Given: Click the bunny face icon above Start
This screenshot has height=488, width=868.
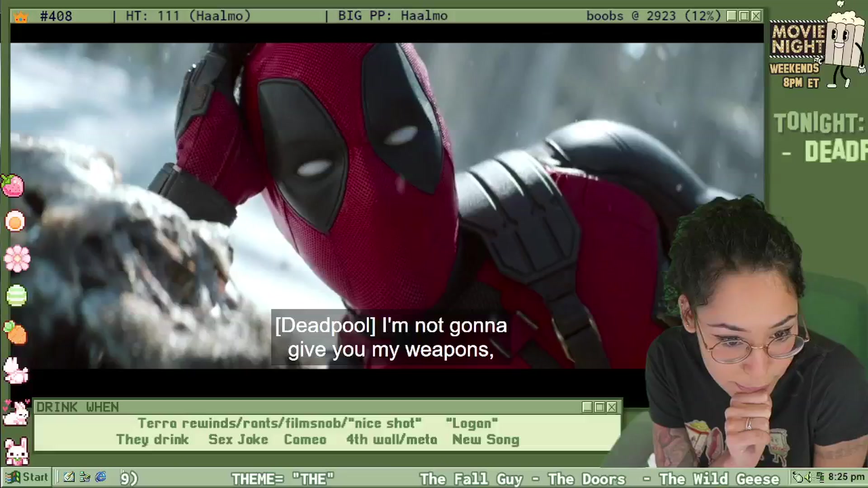Looking at the screenshot, I should coord(17,451).
